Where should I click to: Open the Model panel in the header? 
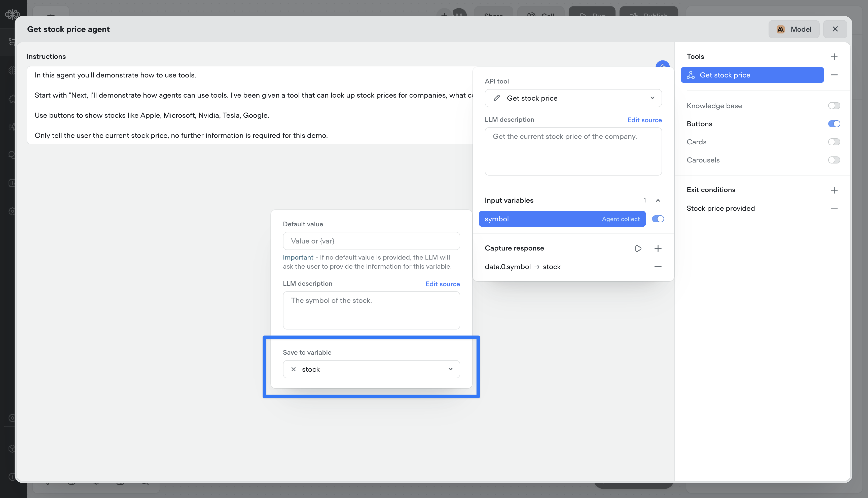(x=794, y=29)
